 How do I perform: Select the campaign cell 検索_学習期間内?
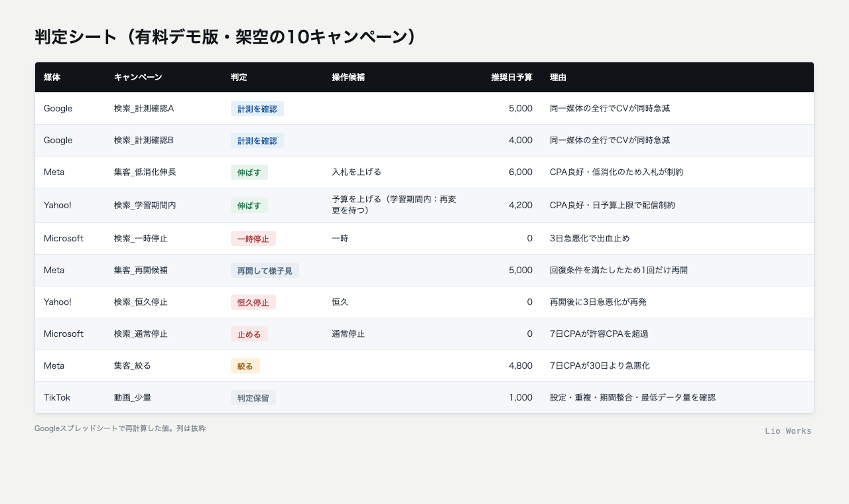click(x=145, y=206)
